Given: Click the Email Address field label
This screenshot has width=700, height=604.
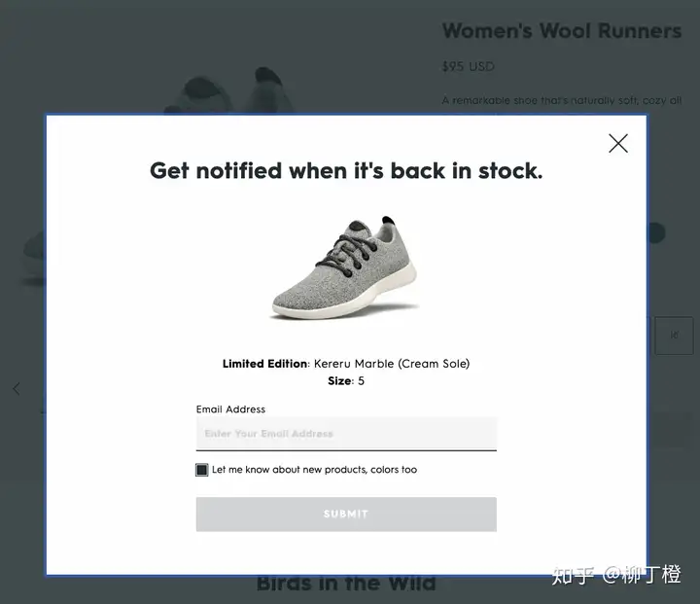Looking at the screenshot, I should pyautogui.click(x=230, y=409).
